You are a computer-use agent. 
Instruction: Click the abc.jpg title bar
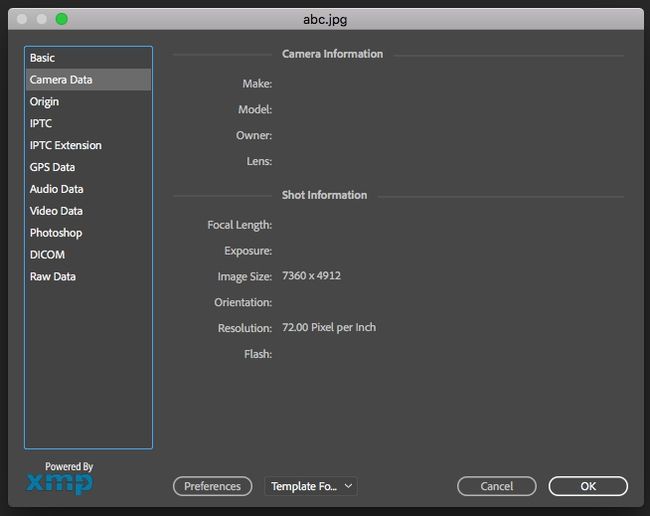point(325,19)
